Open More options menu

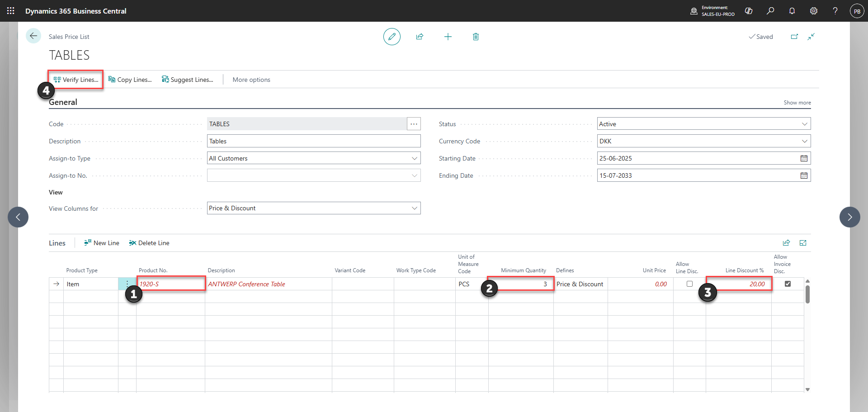(251, 80)
